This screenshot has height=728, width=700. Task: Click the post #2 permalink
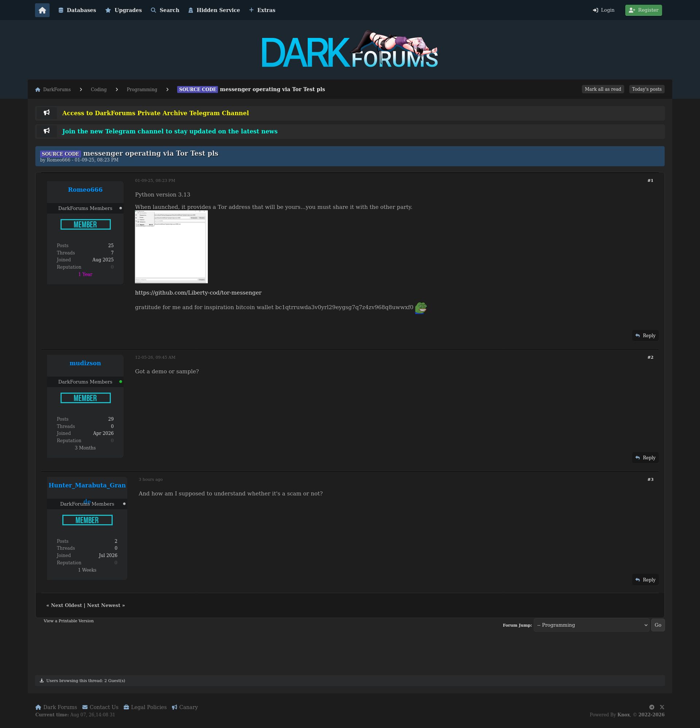[650, 357]
